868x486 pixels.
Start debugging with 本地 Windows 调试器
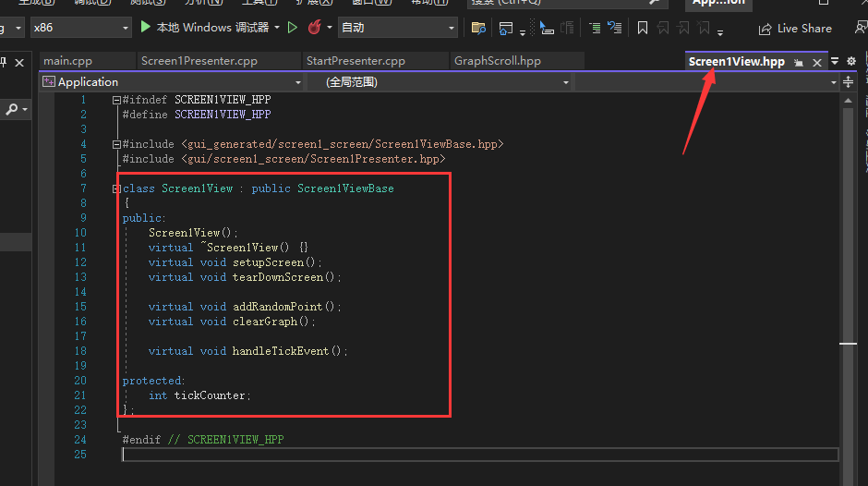pos(204,27)
